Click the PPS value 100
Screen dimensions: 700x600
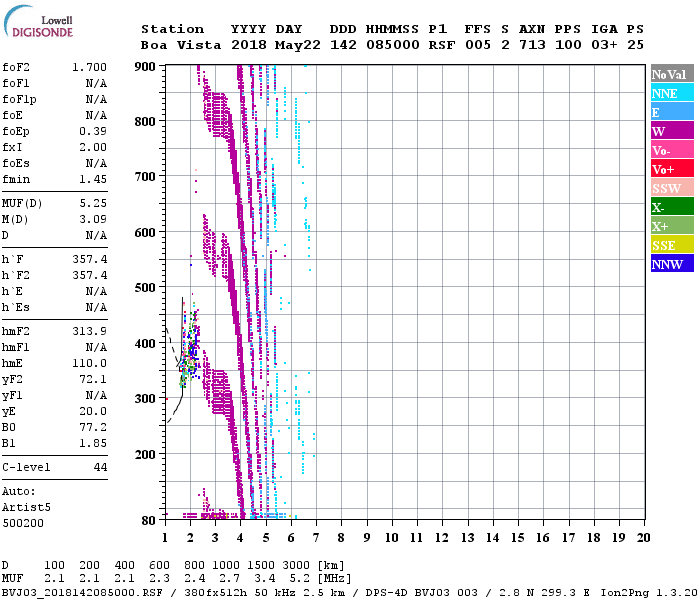pyautogui.click(x=568, y=45)
